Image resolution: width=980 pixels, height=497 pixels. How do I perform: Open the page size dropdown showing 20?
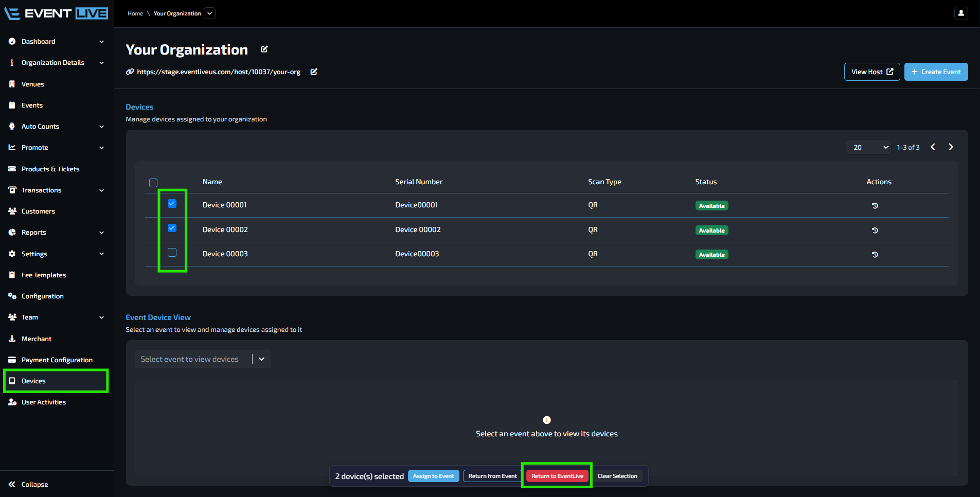[x=869, y=147]
